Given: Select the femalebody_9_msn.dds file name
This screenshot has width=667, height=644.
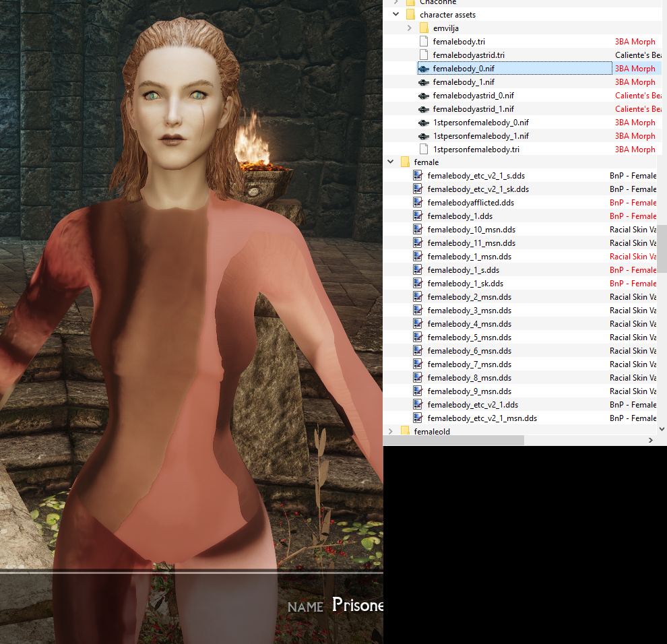Looking at the screenshot, I should tap(469, 391).
